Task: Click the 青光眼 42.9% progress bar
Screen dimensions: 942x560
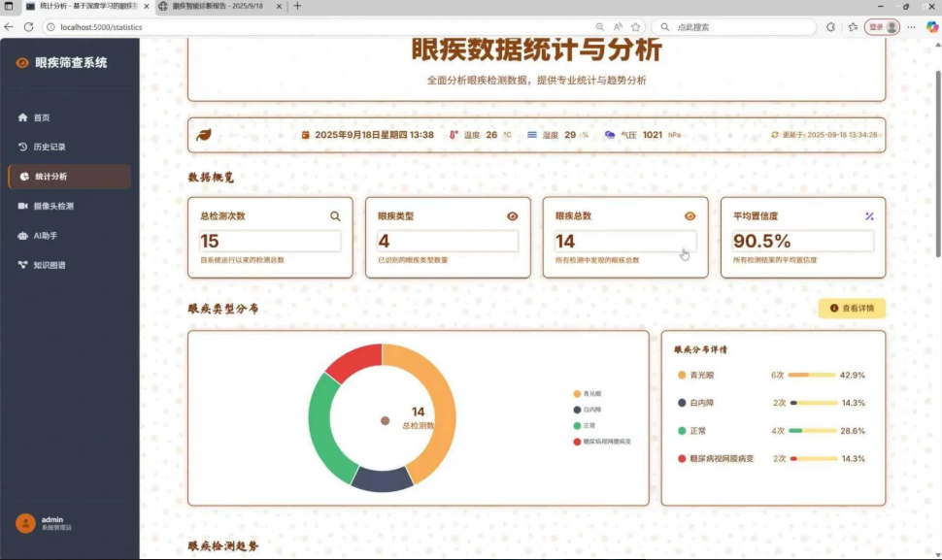Action: [x=812, y=376]
